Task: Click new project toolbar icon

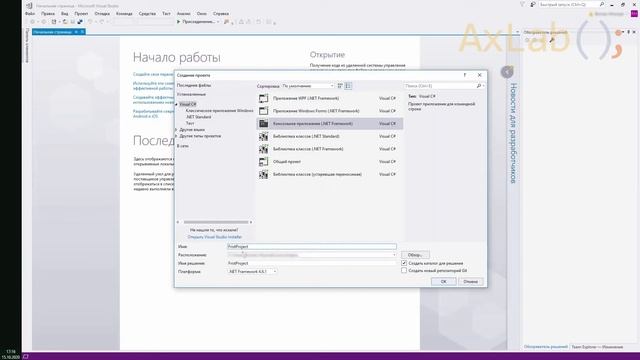Action: point(53,22)
